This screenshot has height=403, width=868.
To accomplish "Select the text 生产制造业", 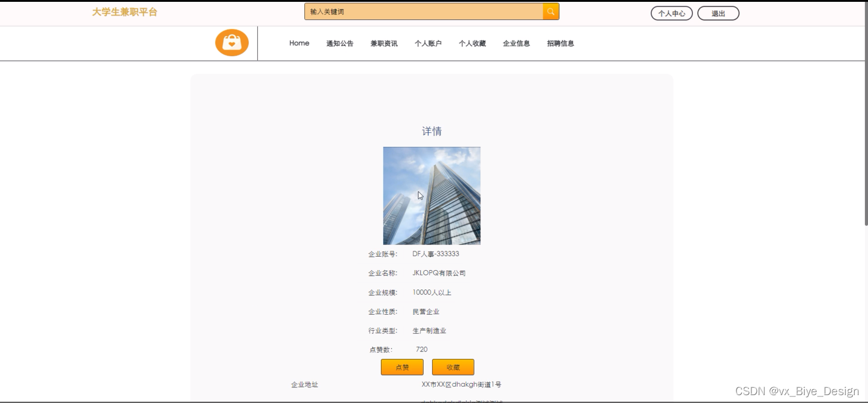I will 429,331.
